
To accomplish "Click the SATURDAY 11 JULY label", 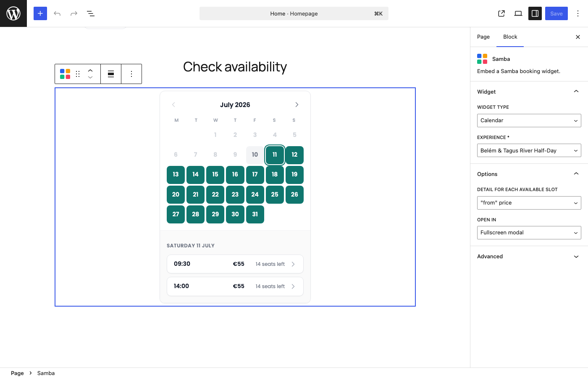I will tap(191, 246).
